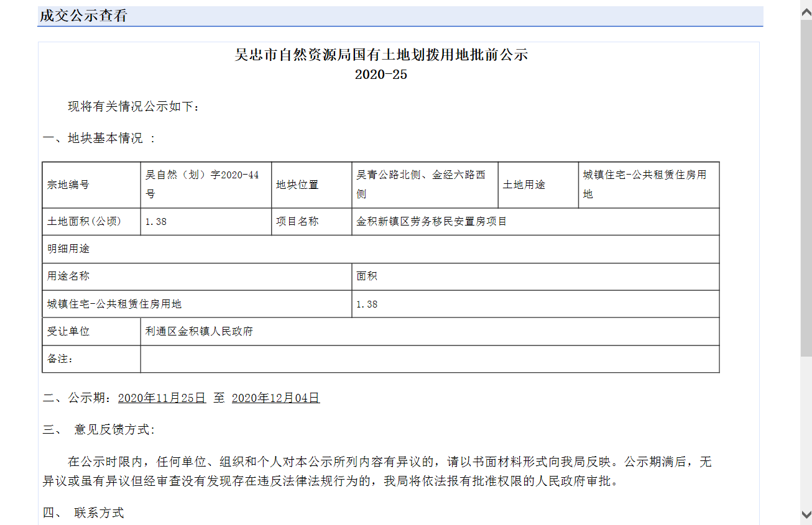
Task: Click the cell 金积新镇区劳务移民安置房项目
Action: (x=535, y=221)
